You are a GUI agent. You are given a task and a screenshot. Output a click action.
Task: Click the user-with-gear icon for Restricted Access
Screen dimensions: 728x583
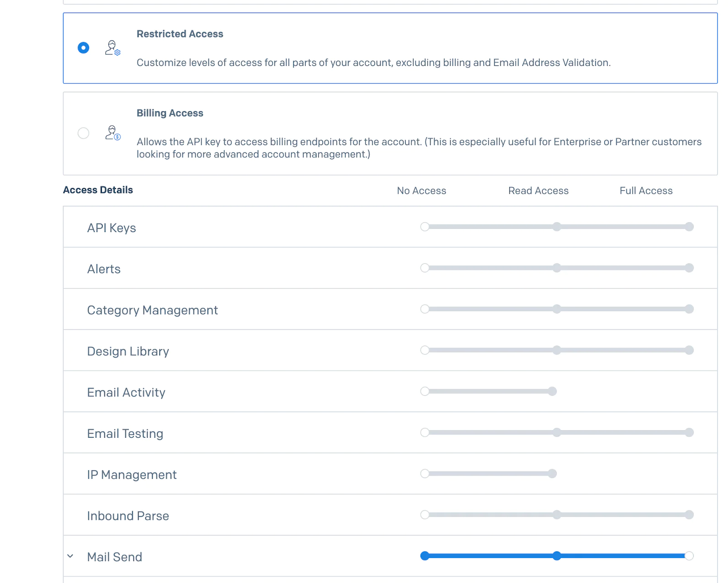point(112,48)
